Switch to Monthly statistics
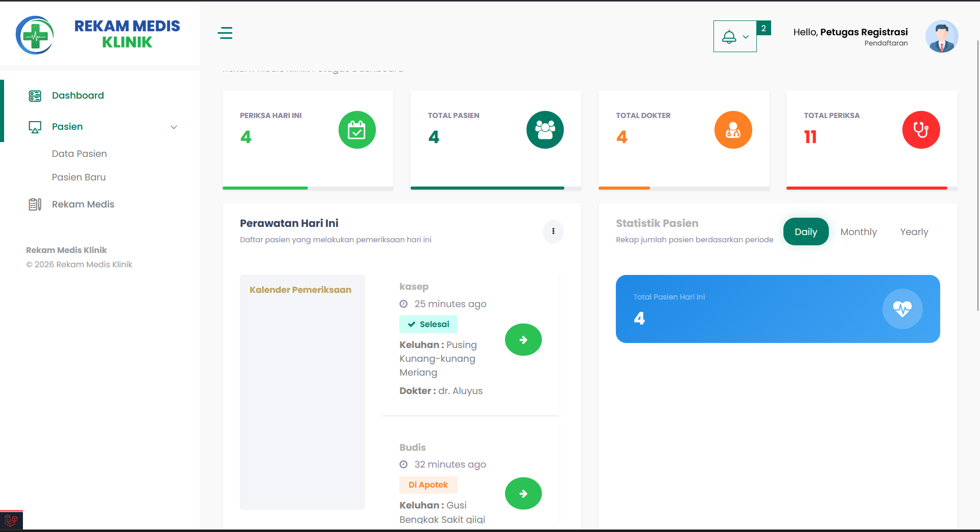The width and height of the screenshot is (980, 532). (x=858, y=232)
